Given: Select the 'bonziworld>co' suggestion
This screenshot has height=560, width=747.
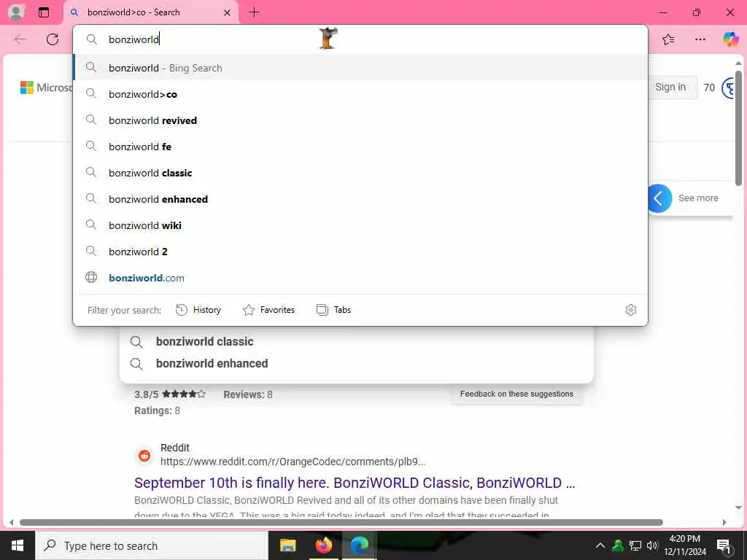Looking at the screenshot, I should coord(360,94).
